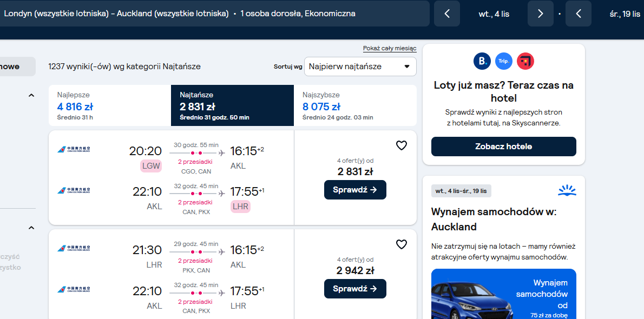
Task: Click the car rental sunrise logo
Action: [x=567, y=190]
